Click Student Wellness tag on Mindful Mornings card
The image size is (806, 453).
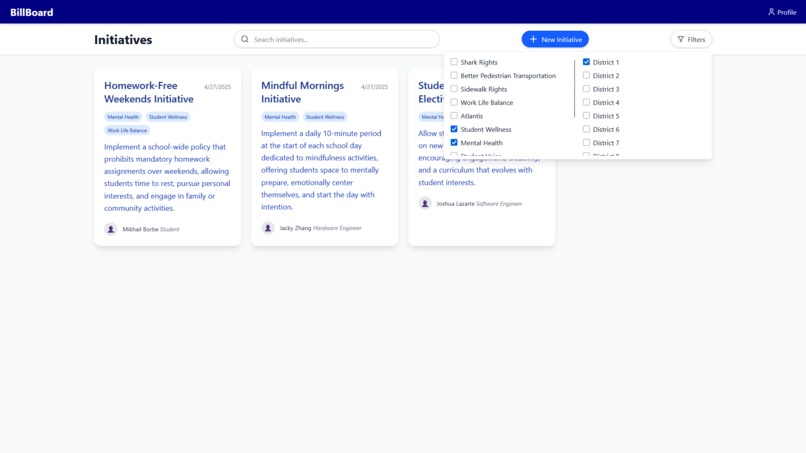click(325, 117)
